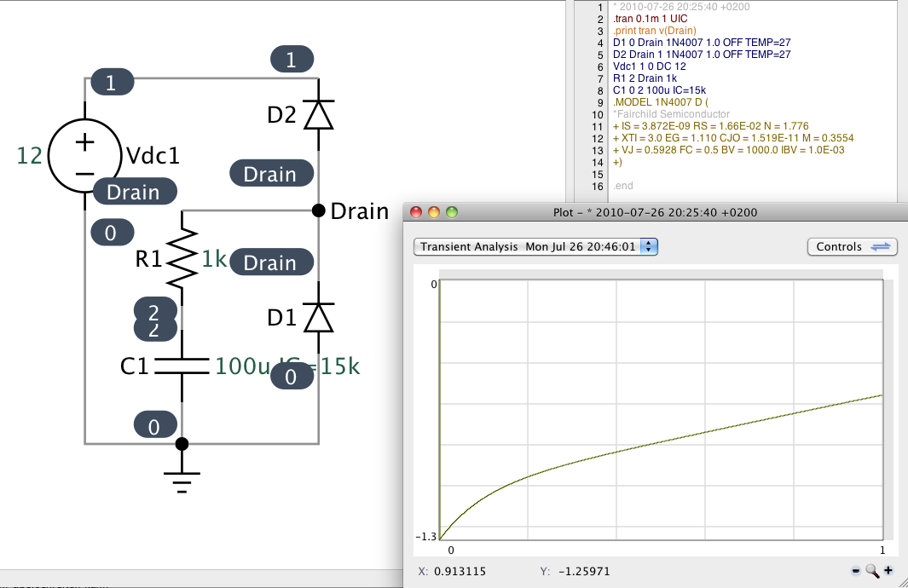Image resolution: width=908 pixels, height=588 pixels.
Task: Minimize the Plot window
Action: click(434, 212)
